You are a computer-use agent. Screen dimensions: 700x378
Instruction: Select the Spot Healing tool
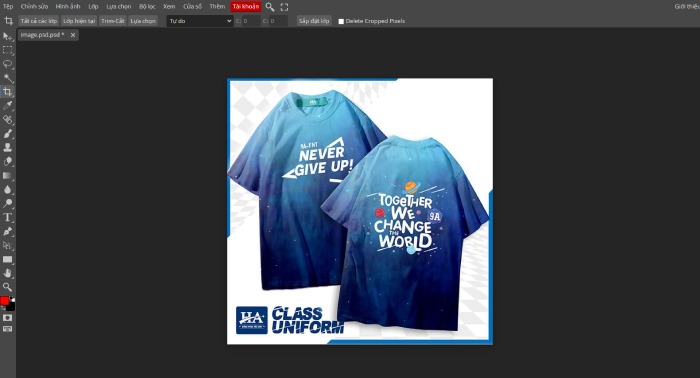pyautogui.click(x=8, y=120)
